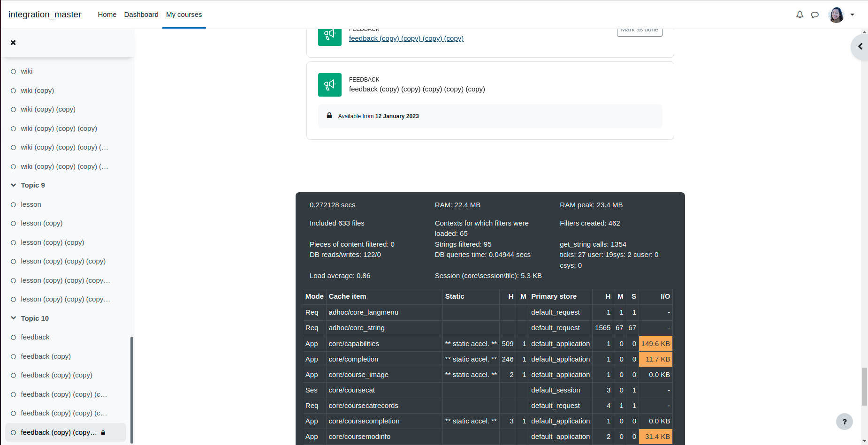This screenshot has width=868, height=445.
Task: Go to the Home menu item
Action: coord(107,15)
